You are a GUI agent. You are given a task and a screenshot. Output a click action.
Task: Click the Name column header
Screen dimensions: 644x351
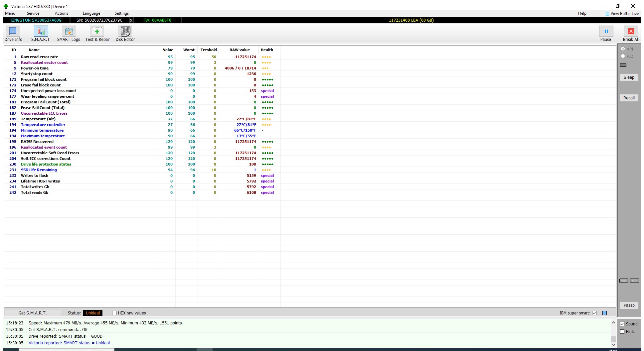pyautogui.click(x=34, y=50)
